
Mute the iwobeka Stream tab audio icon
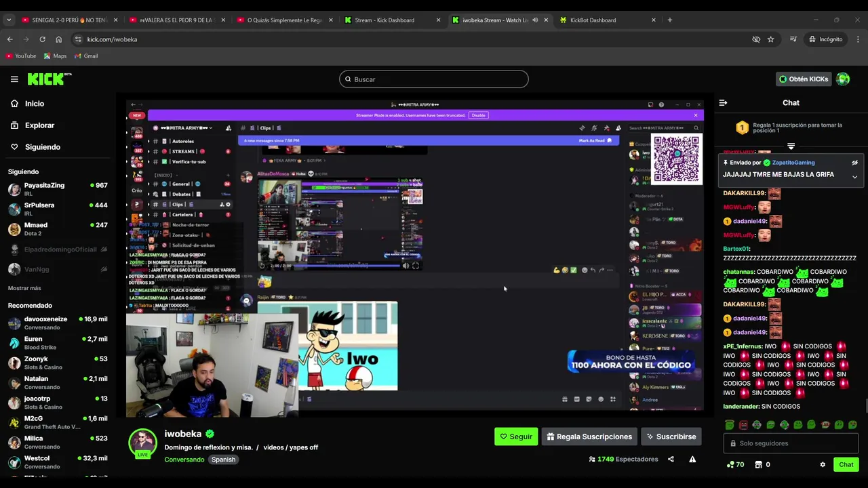pyautogui.click(x=535, y=20)
